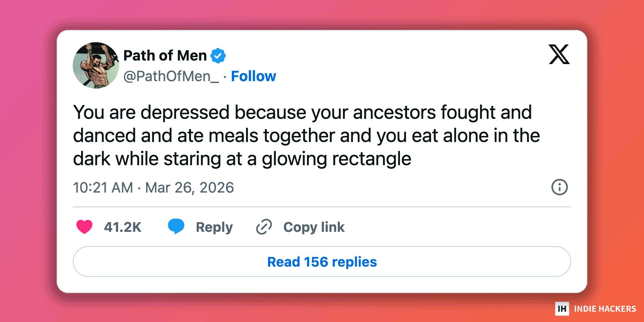Open the @PathOfMen_ handle link
644x322 pixels.
[171, 76]
